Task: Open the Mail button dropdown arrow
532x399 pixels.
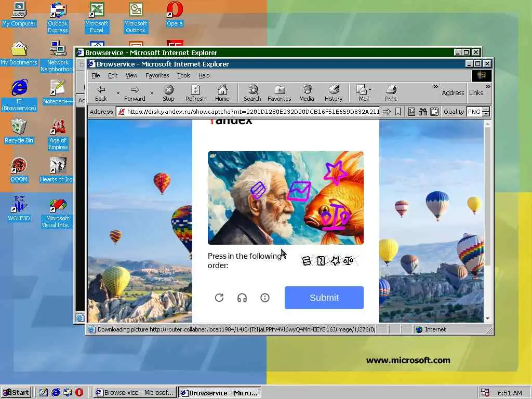Action: [x=370, y=89]
